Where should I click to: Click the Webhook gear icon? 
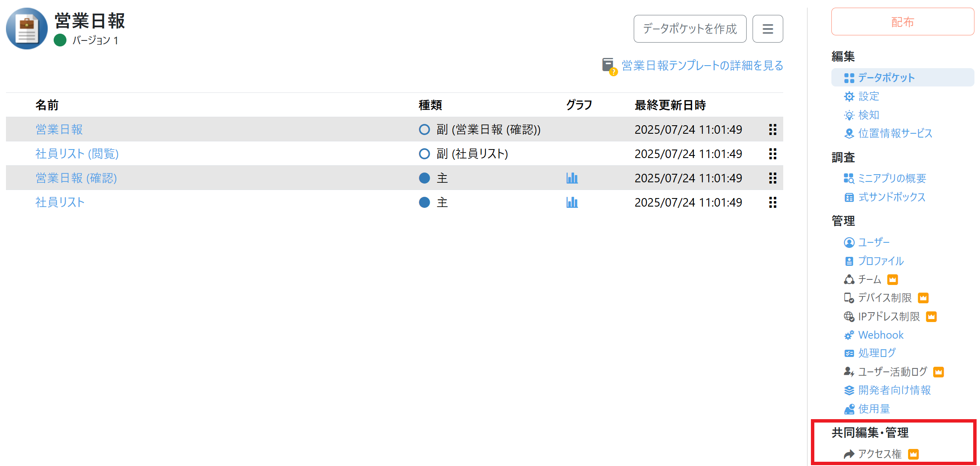tap(848, 335)
